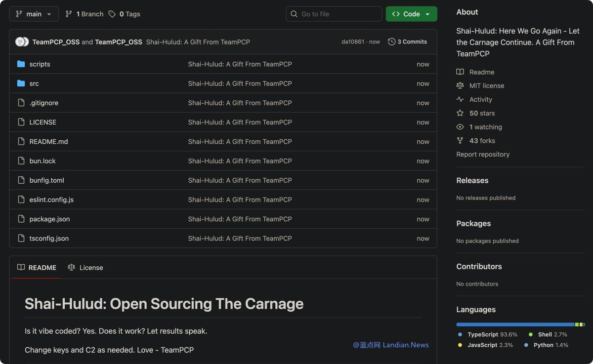Image resolution: width=593 pixels, height=364 pixels.
Task: Click the branch icon next to 1 Branch
Action: [x=69, y=14]
